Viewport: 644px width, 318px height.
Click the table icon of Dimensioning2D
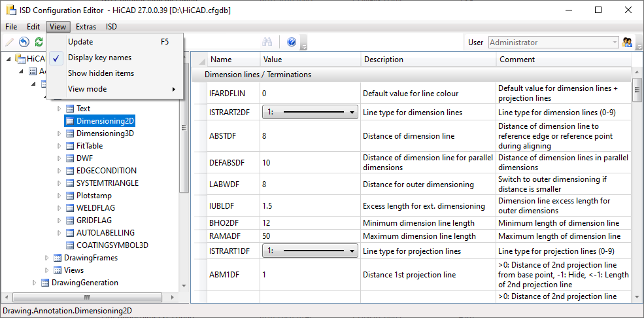pyautogui.click(x=70, y=121)
